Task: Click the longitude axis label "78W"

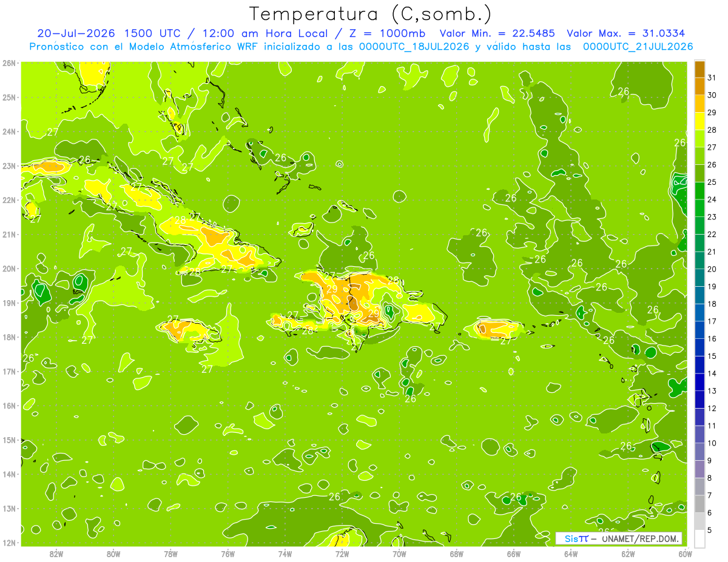Action: (170, 554)
